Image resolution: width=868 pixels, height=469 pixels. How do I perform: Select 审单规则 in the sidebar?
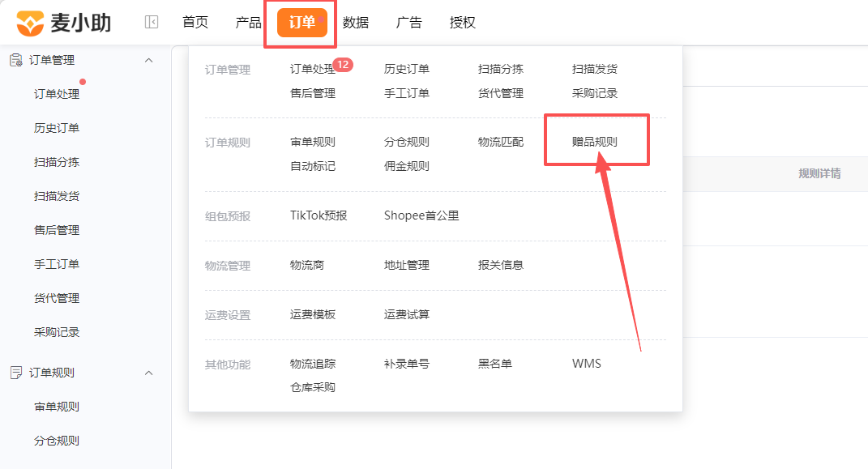point(57,407)
